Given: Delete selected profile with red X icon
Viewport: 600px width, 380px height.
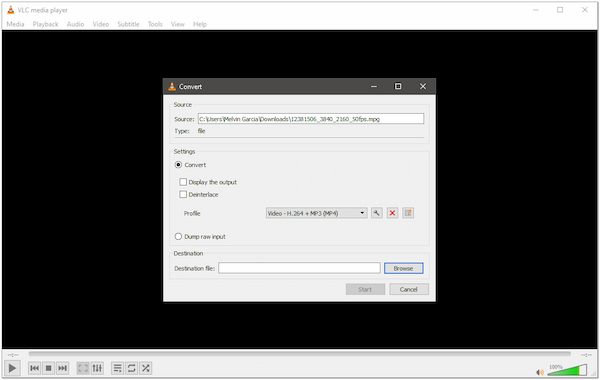Looking at the screenshot, I should click(392, 213).
